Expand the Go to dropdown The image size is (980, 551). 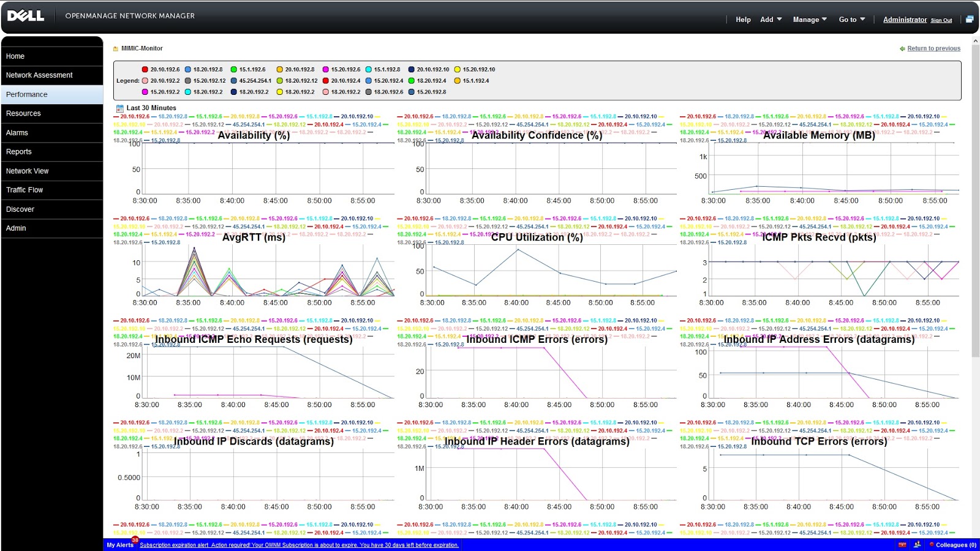(851, 19)
